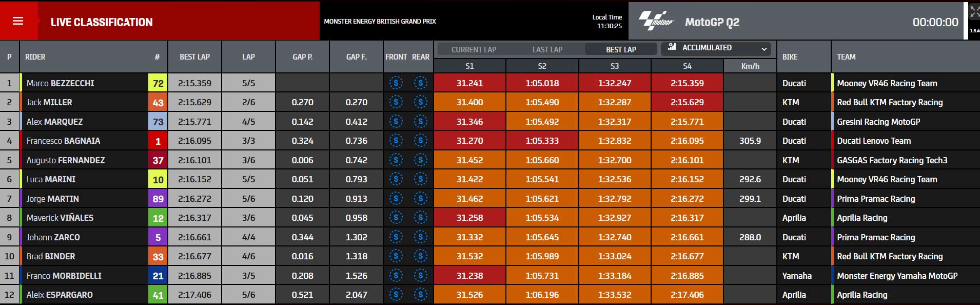Expand the ACCUMULATED dropdown chevron arrow

(x=764, y=49)
